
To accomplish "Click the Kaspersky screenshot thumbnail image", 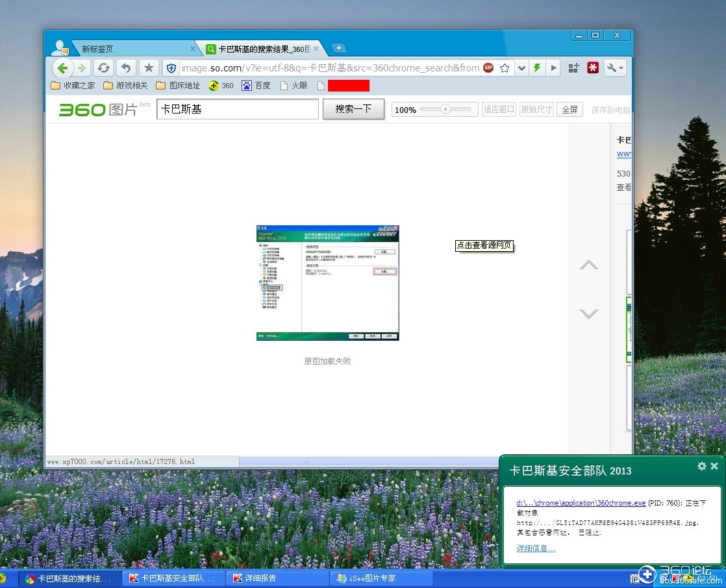I will click(327, 283).
